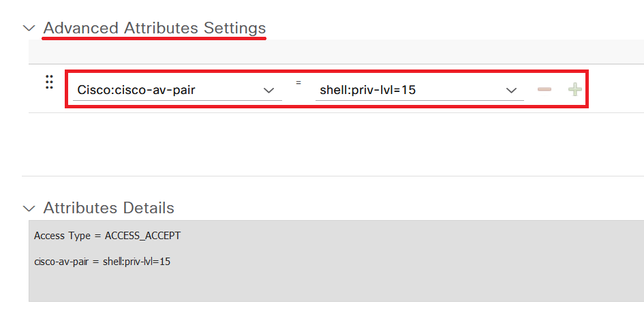644x325 pixels.
Task: Select the Access Type = ACCESS_ACCEPT line
Action: click(x=107, y=236)
